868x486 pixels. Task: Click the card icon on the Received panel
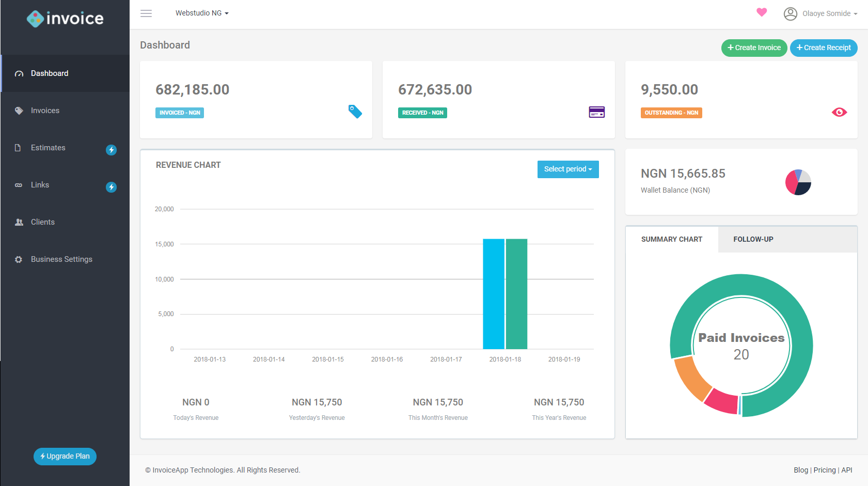pos(597,112)
